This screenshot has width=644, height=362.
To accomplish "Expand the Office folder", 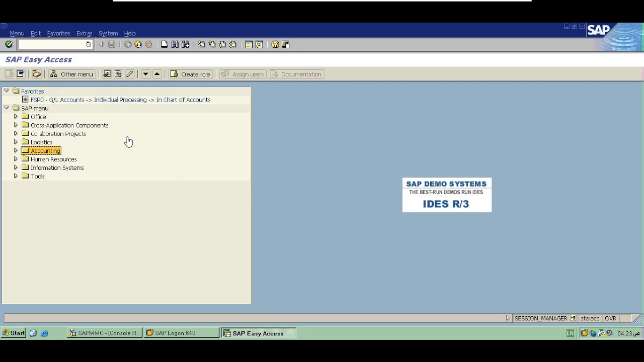I will point(16,117).
